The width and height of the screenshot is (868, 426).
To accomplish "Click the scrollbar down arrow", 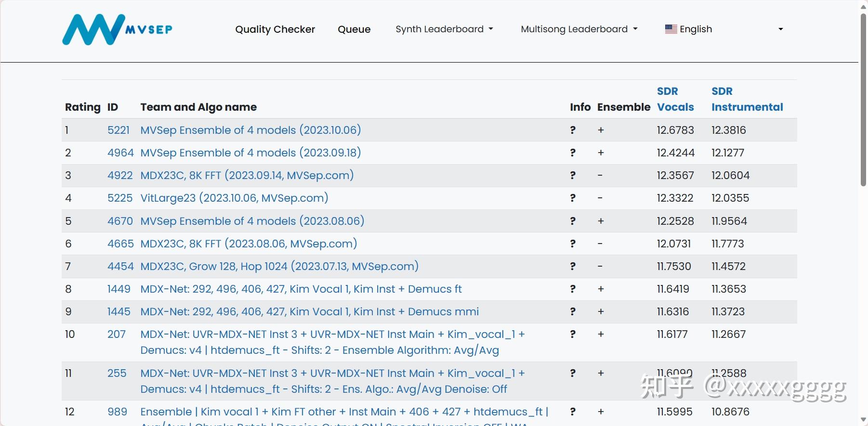I will (x=863, y=420).
